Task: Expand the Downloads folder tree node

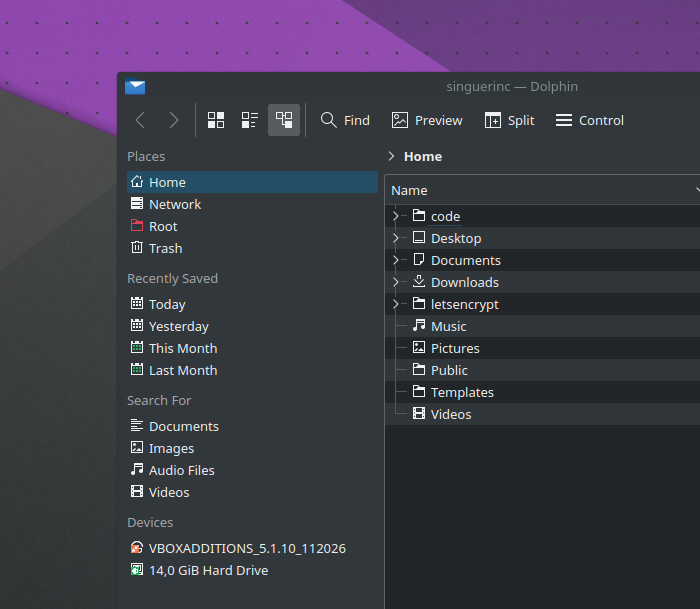Action: pyautogui.click(x=395, y=282)
